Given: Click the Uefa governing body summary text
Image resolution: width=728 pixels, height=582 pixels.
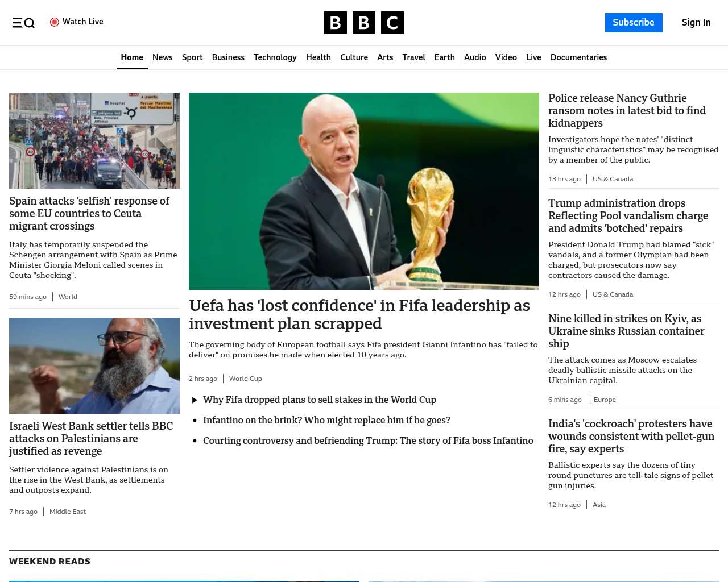Looking at the screenshot, I should (363, 350).
